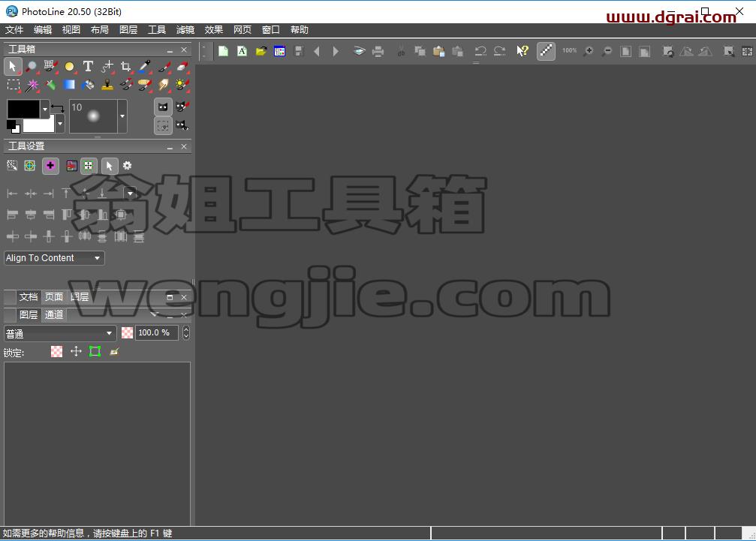
Task: Click the zoom out magnifier in toolbar
Action: point(607,50)
